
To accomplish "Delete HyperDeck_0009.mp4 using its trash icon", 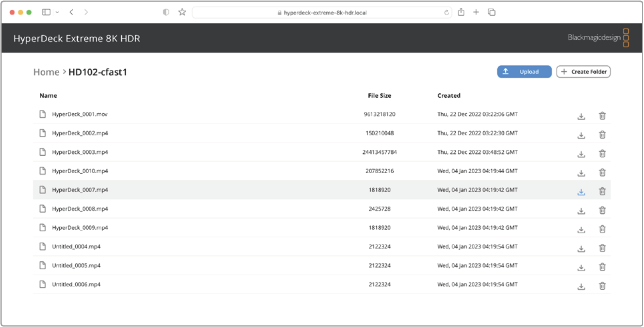I will (602, 229).
